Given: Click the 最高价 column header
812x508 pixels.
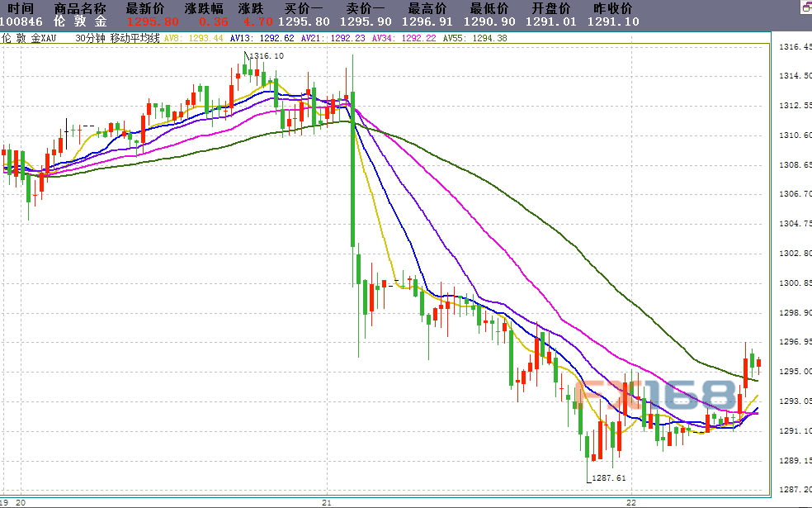Looking at the screenshot, I should tap(427, 8).
